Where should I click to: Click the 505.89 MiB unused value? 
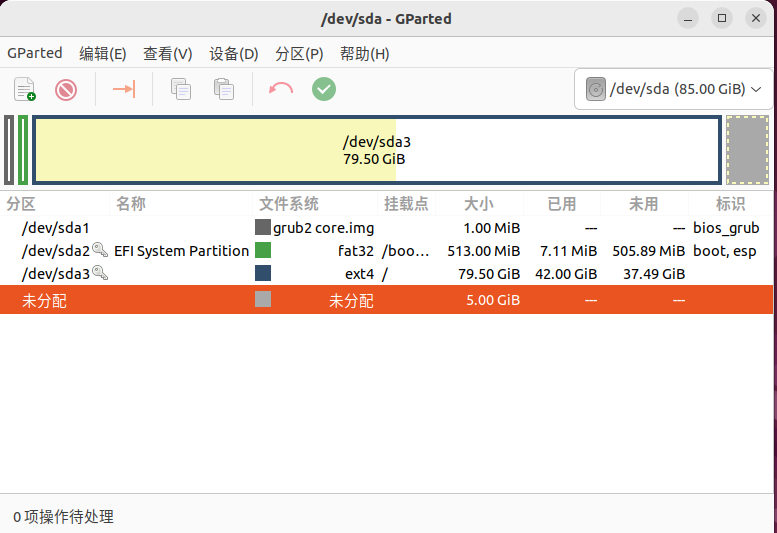(649, 251)
